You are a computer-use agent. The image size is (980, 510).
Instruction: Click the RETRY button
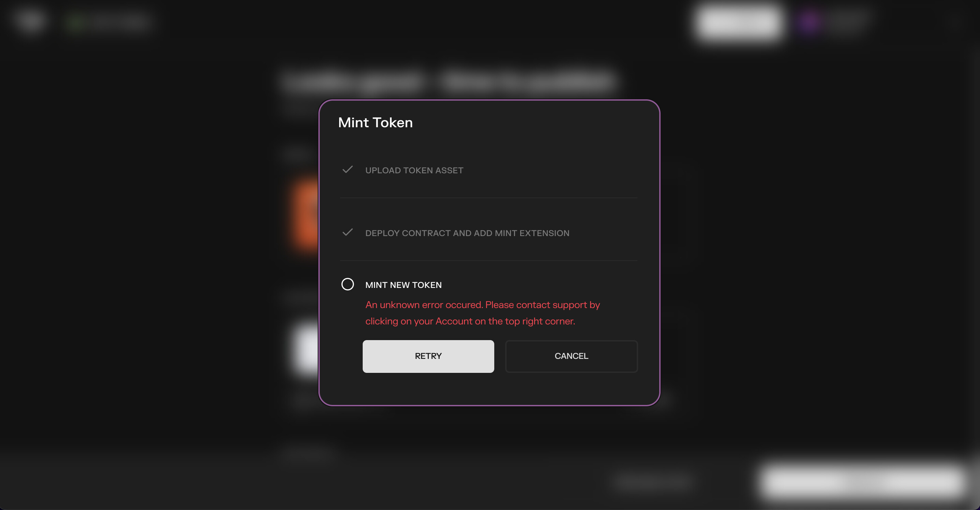click(x=428, y=356)
